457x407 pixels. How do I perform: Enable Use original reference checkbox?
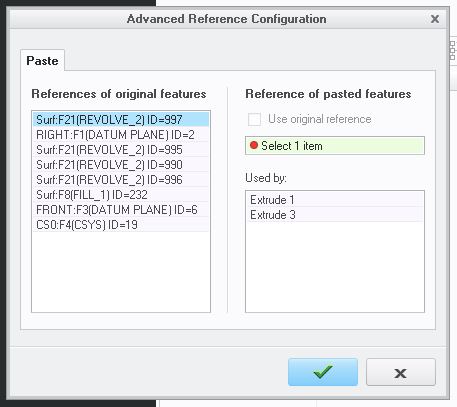point(254,119)
